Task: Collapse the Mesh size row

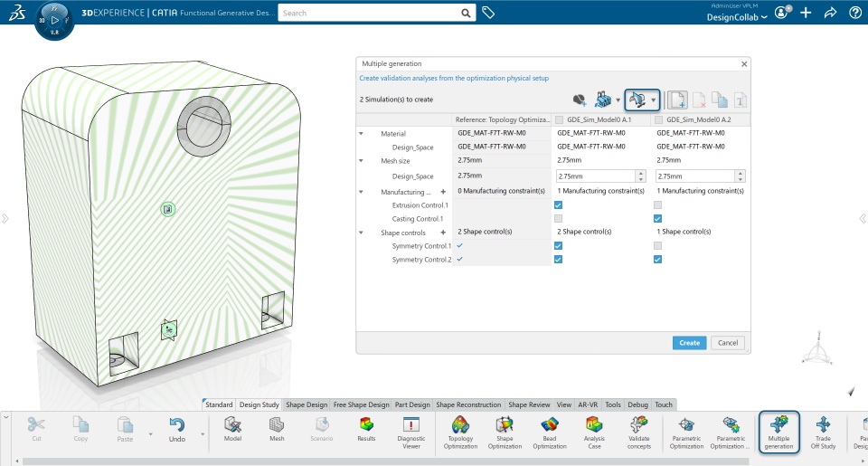Action: point(361,161)
